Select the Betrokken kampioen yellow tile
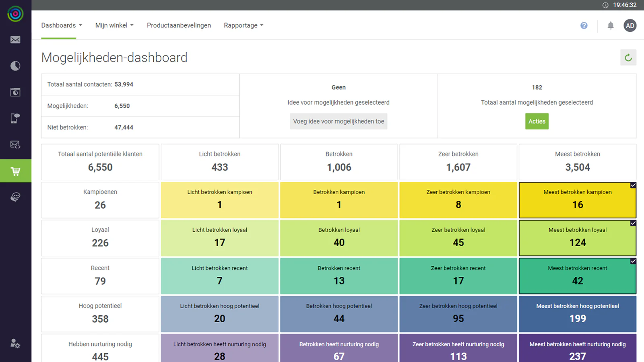Viewport: 644px width, 362px height. [x=339, y=200]
